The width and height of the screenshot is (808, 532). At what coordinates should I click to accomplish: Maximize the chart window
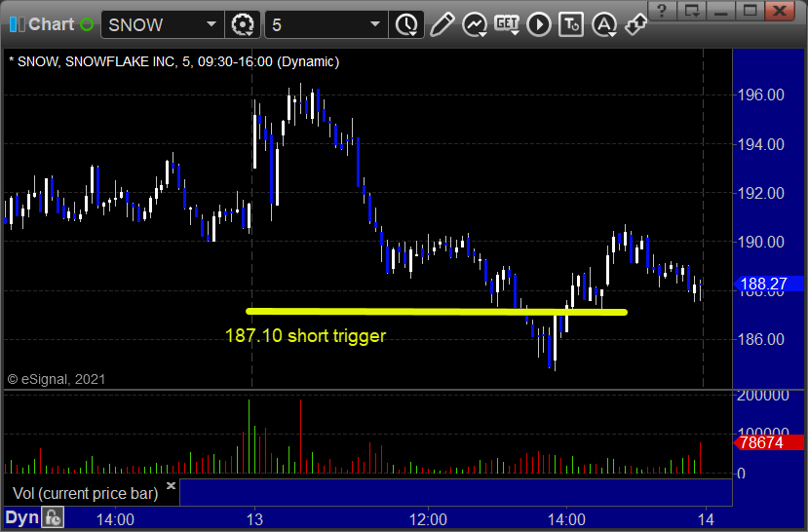pyautogui.click(x=750, y=11)
